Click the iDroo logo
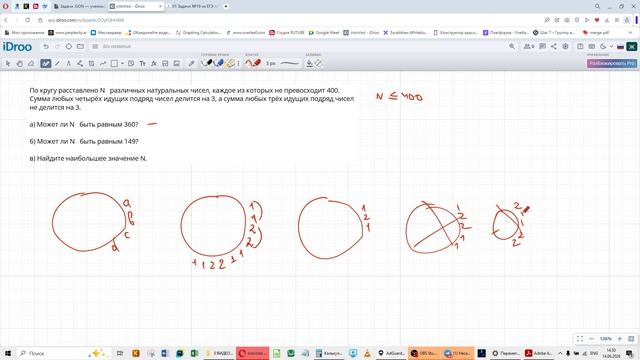Viewport: 640px width, 360px height. (17, 47)
